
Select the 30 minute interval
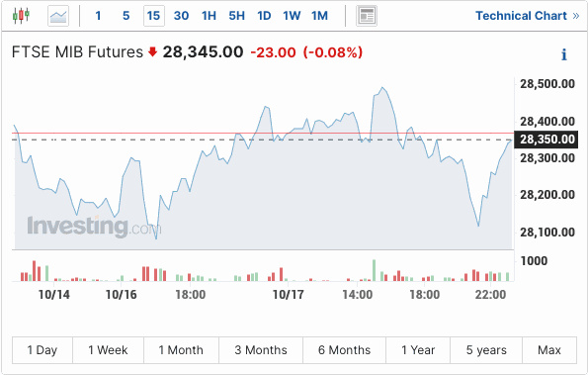click(181, 16)
